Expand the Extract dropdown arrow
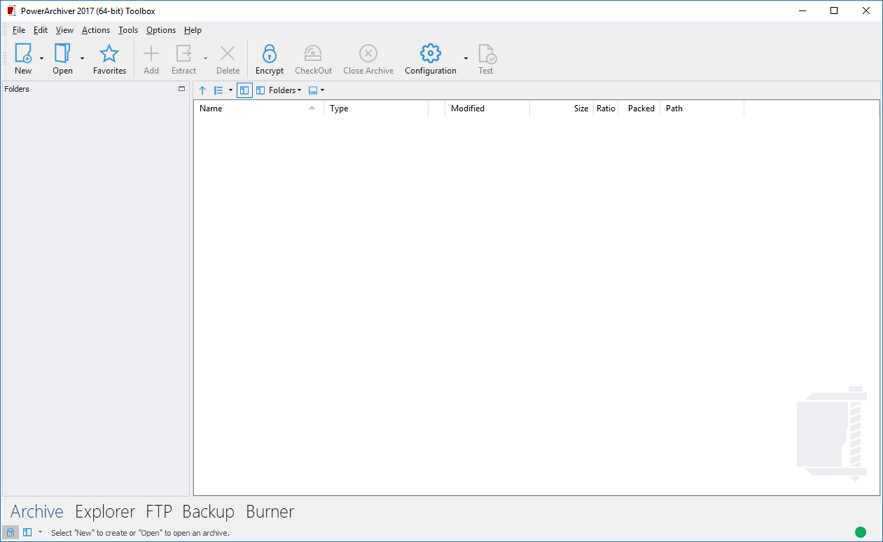 pos(206,59)
